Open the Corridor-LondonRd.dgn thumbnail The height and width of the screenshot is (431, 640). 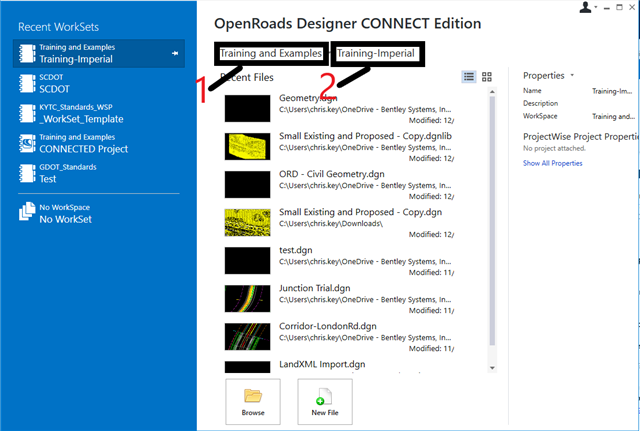point(247,336)
